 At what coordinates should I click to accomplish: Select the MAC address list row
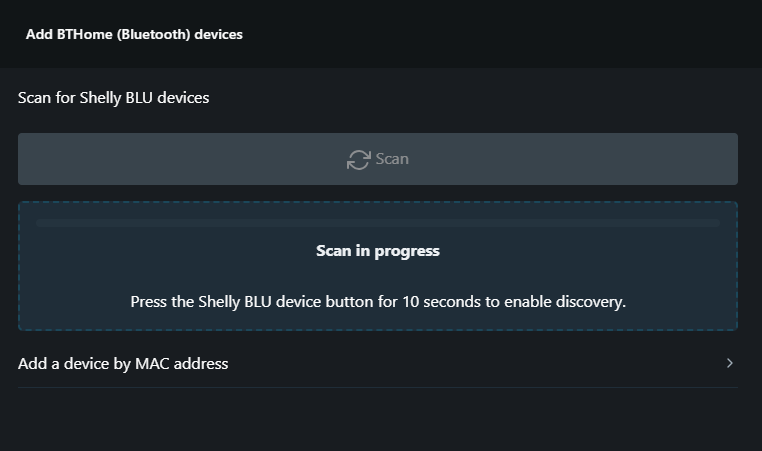coord(378,364)
